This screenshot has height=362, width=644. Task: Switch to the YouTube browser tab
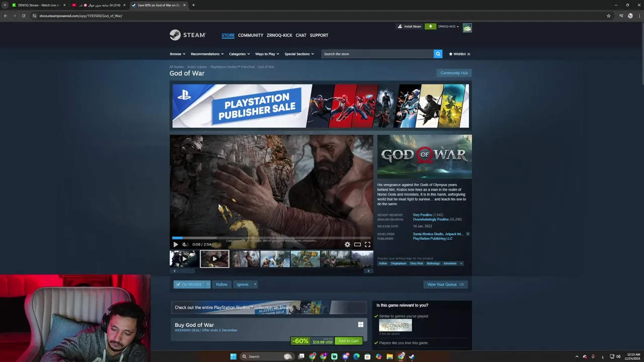[x=98, y=5]
